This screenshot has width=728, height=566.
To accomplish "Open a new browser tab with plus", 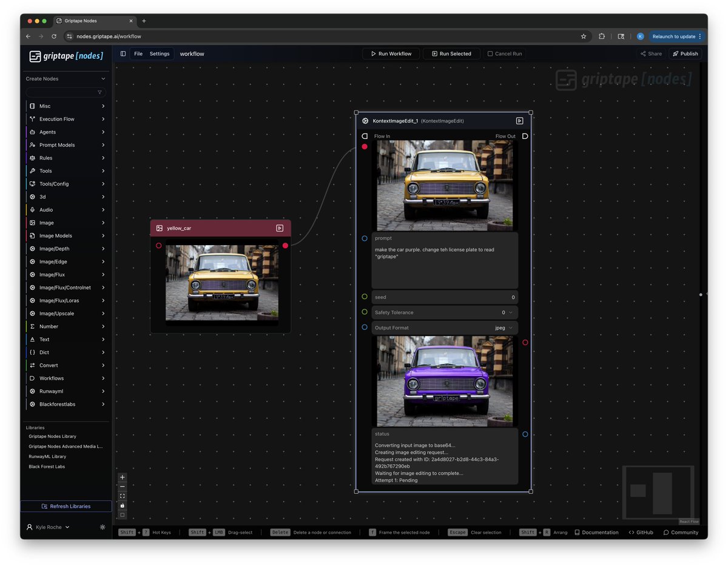I will click(144, 21).
